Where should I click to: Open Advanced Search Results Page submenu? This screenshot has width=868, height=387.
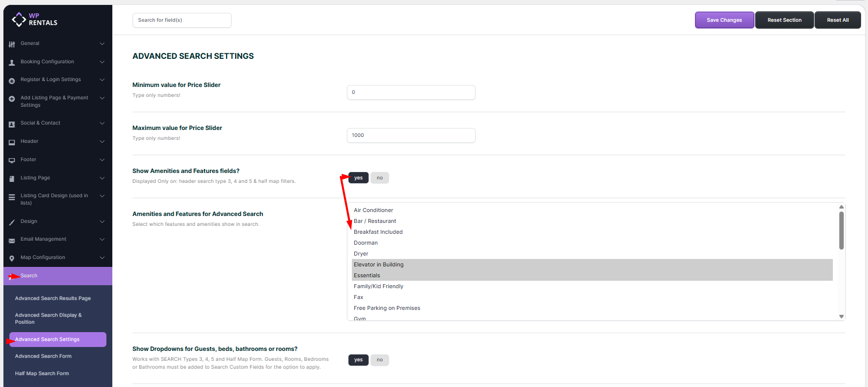[x=52, y=299]
